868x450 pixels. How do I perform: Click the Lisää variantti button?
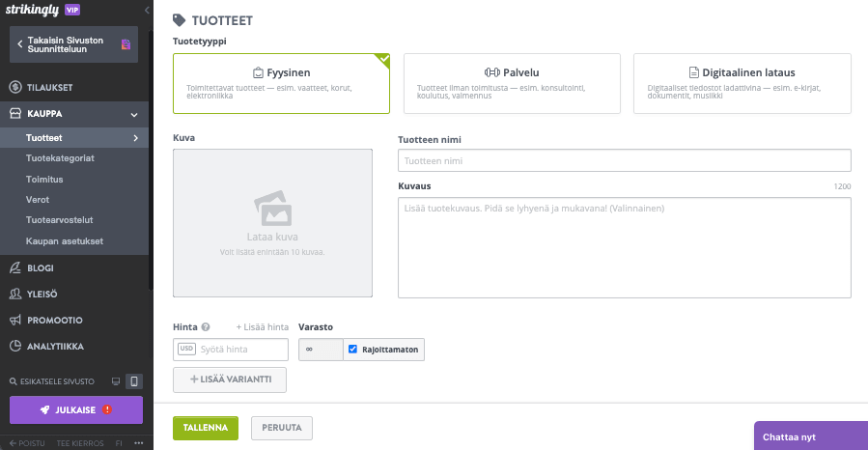[230, 380]
